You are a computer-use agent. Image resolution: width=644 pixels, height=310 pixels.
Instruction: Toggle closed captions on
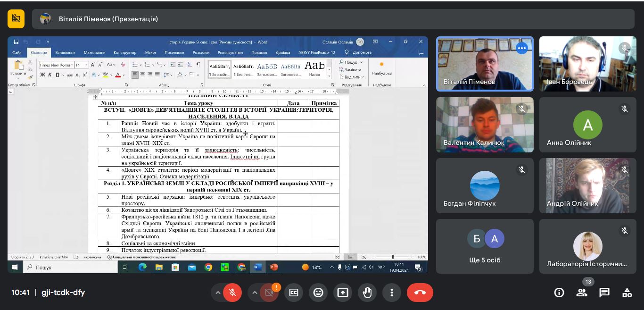[x=294, y=293]
